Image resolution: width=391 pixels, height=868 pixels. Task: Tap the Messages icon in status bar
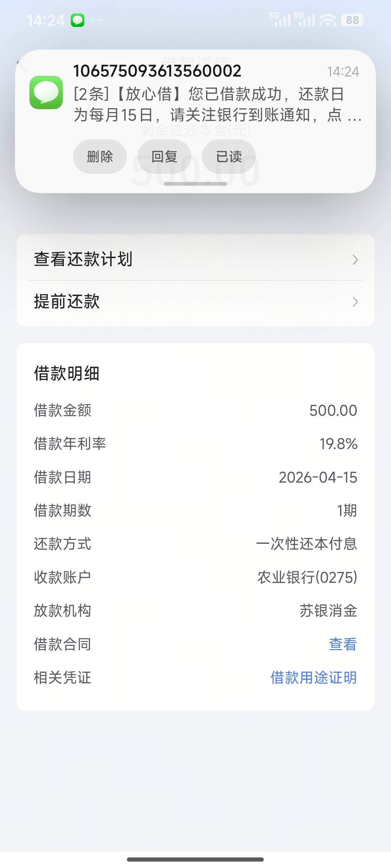(78, 20)
